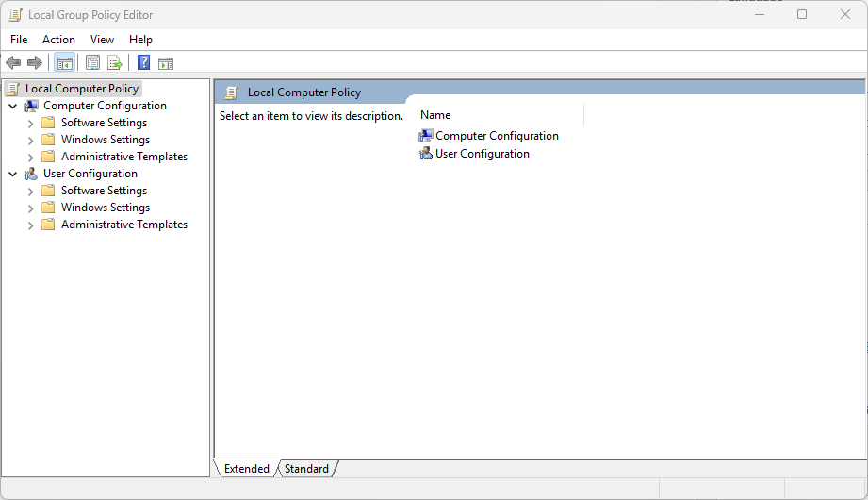
Task: Select Software Settings under Computer Configuration
Action: pyautogui.click(x=104, y=123)
